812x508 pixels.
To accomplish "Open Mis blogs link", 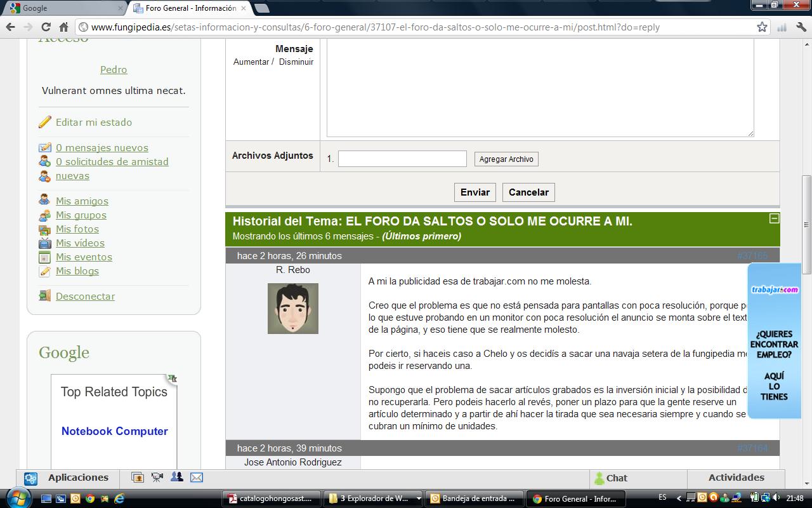I will [x=77, y=271].
